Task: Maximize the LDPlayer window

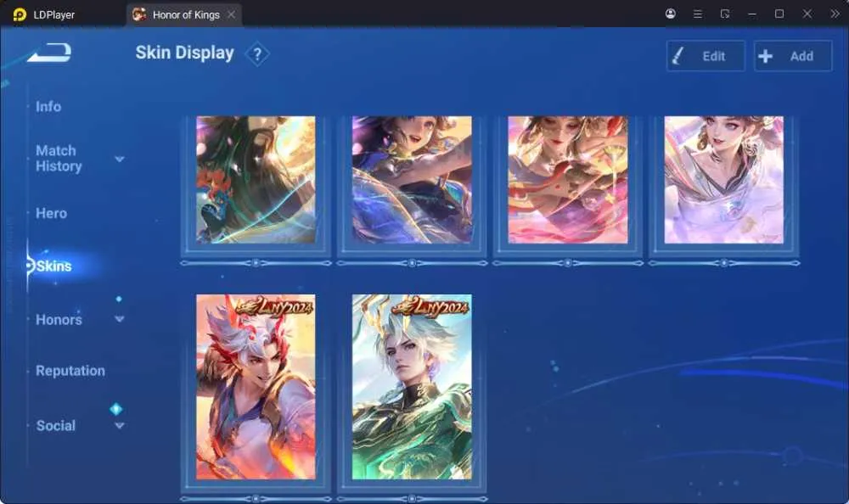Action: tap(779, 14)
